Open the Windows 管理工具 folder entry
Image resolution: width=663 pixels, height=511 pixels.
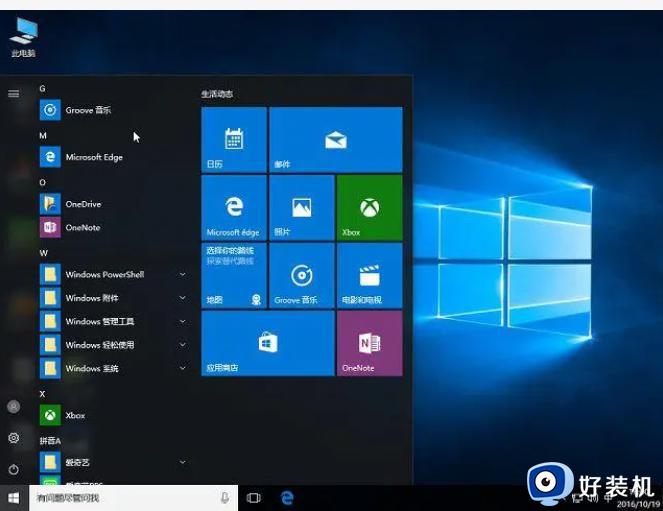[113, 321]
